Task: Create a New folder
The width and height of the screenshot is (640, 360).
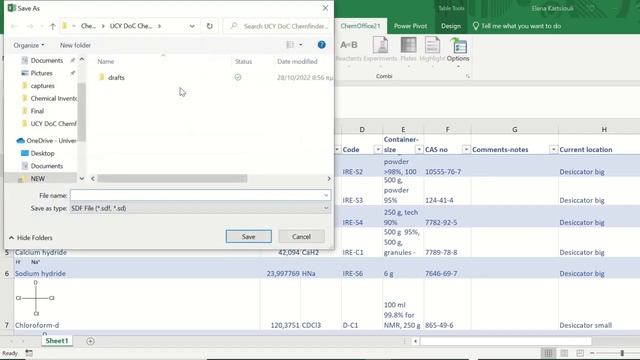Action: point(76,45)
